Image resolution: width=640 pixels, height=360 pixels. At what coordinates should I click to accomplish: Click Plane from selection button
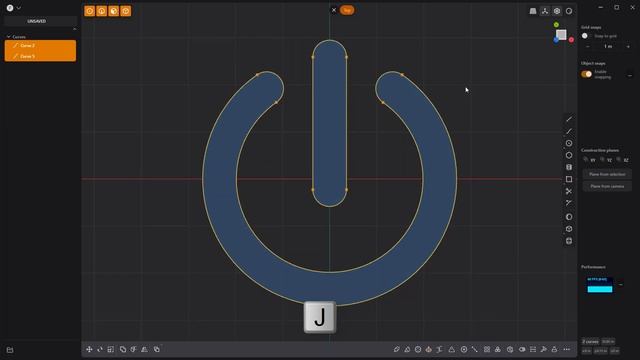coord(607,174)
